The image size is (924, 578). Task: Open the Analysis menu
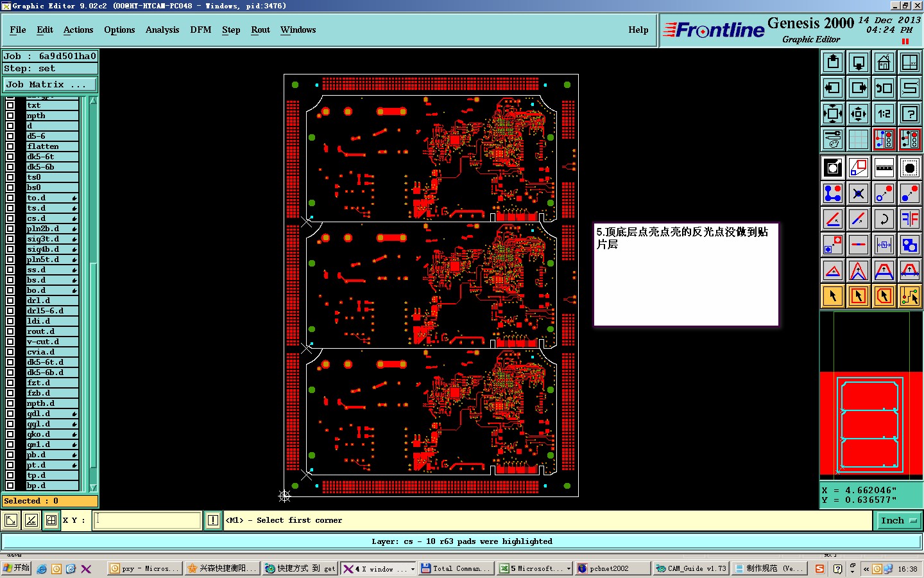(x=162, y=30)
